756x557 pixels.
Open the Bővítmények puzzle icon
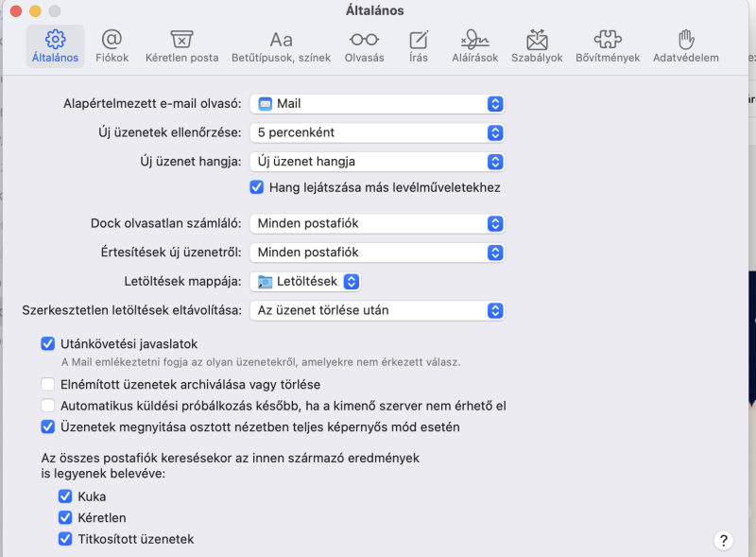pyautogui.click(x=608, y=45)
